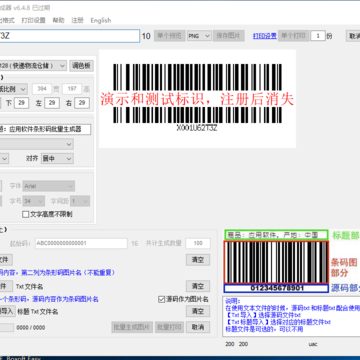360x360 pixels.
Task: Open the 注册 menu
Action: (x=77, y=20)
